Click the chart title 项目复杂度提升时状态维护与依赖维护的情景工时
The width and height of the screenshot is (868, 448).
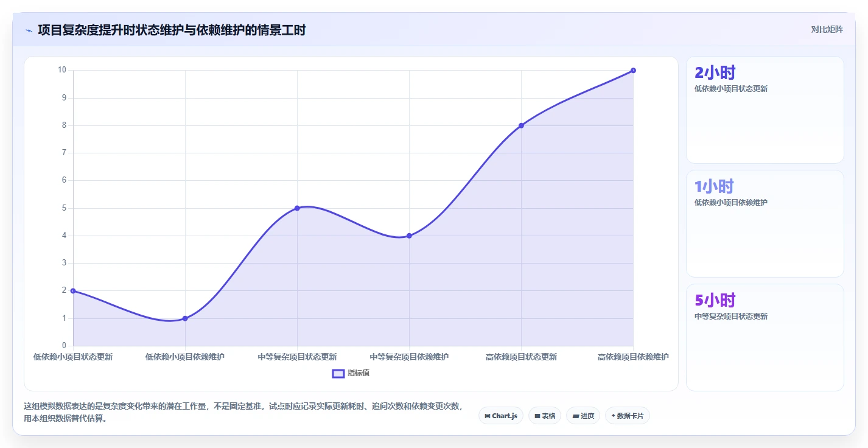pyautogui.click(x=172, y=30)
